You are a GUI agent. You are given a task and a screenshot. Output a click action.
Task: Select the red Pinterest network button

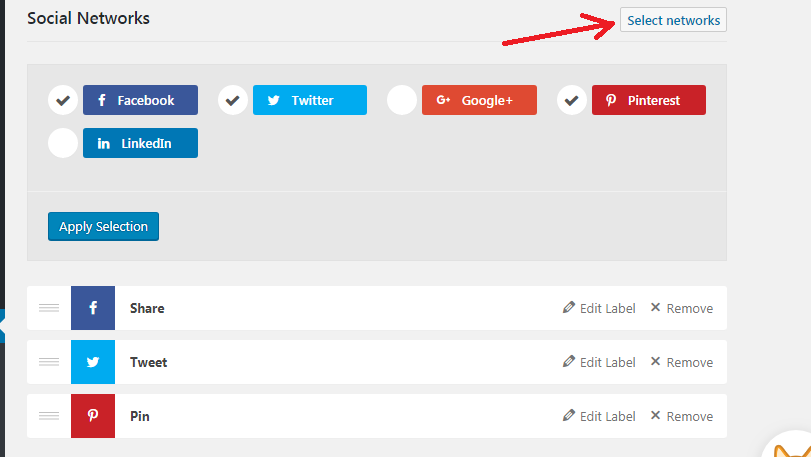pyautogui.click(x=649, y=100)
